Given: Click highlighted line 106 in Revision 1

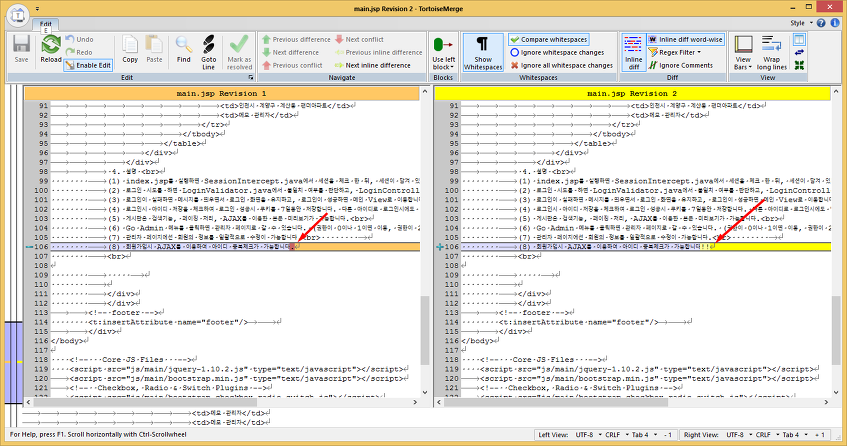Looking at the screenshot, I should pyautogui.click(x=235, y=247).
